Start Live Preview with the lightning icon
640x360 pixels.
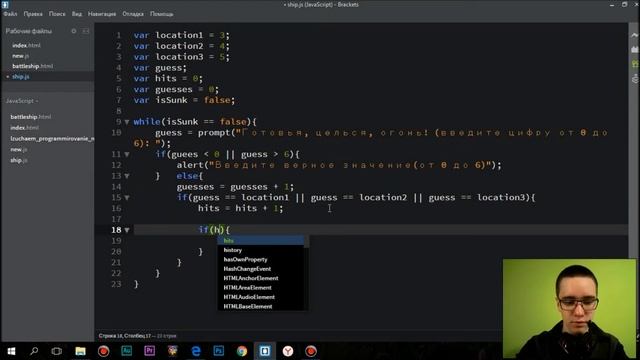[635, 35]
